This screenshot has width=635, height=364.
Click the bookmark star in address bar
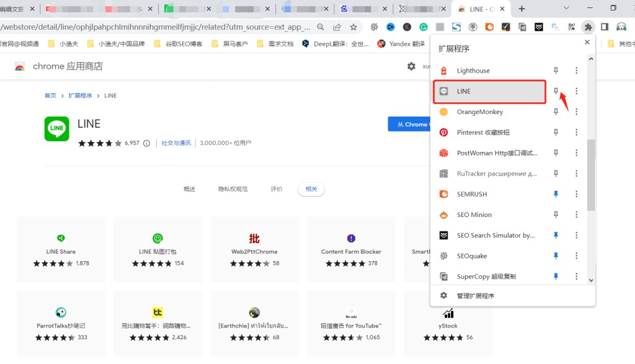pyautogui.click(x=353, y=27)
